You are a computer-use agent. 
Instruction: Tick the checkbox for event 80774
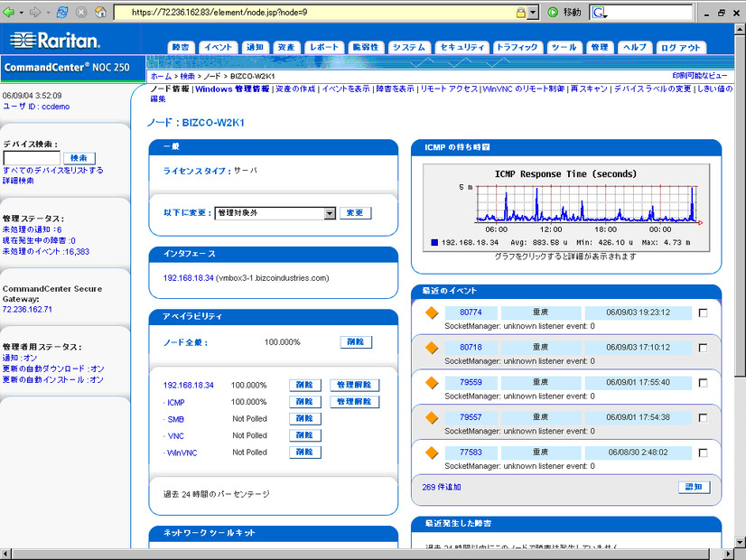pyautogui.click(x=703, y=313)
